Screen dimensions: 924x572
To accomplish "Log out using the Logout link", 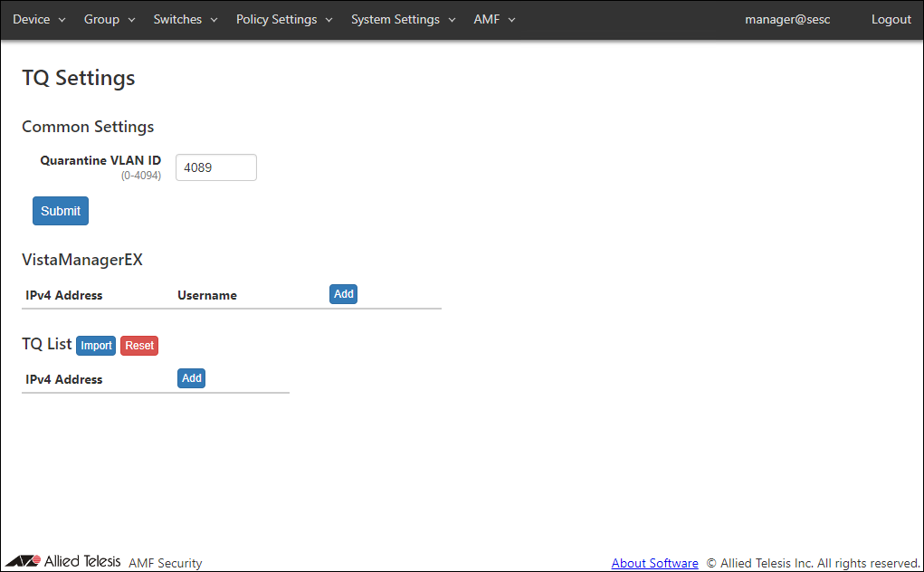I will coord(891,20).
